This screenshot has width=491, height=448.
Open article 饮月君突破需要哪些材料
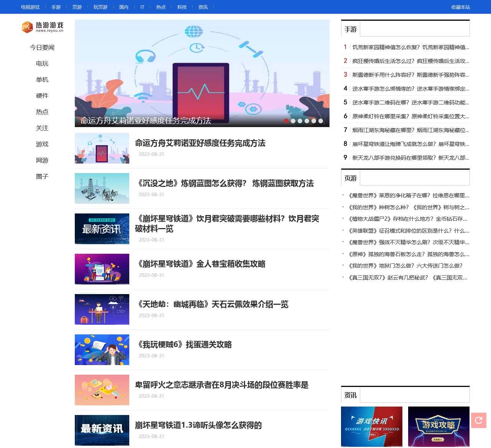tap(227, 224)
